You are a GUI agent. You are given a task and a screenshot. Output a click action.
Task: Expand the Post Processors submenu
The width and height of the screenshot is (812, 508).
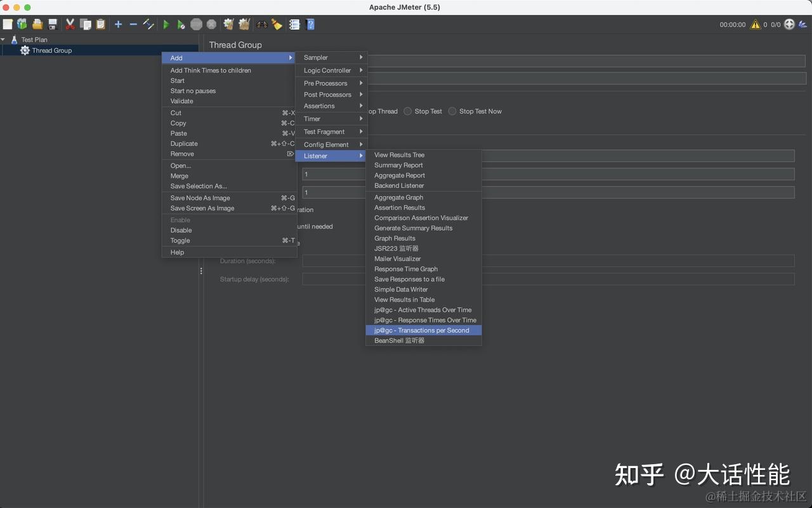pyautogui.click(x=331, y=95)
